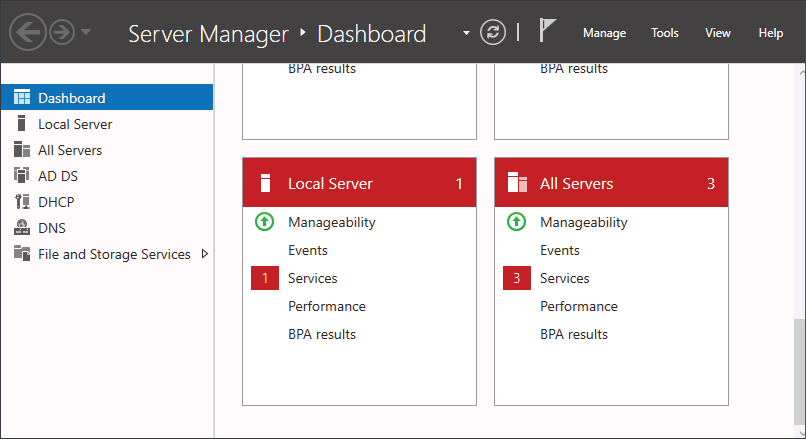The image size is (806, 439).
Task: Open Events in Local Server tile
Action: tap(307, 250)
